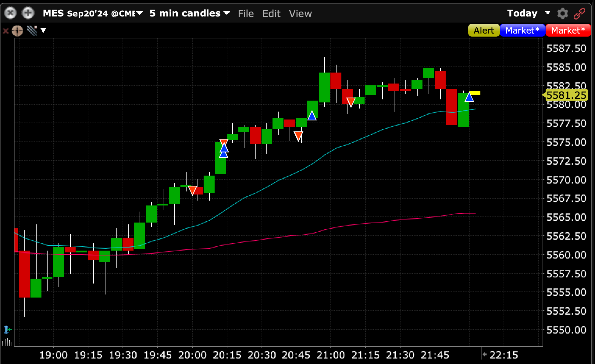Click the round plus icon in the title bar
This screenshot has width=595, height=364.
tap(28, 13)
